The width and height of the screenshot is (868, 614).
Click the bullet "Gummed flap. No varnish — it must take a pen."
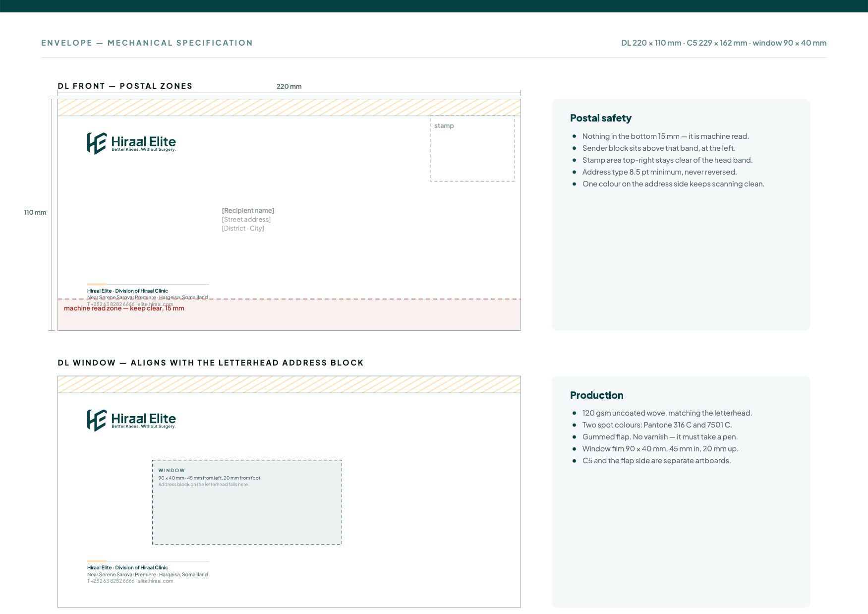[x=660, y=437]
